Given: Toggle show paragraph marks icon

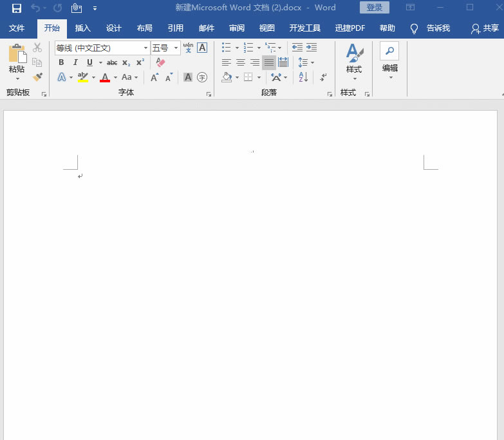Looking at the screenshot, I should point(323,77).
